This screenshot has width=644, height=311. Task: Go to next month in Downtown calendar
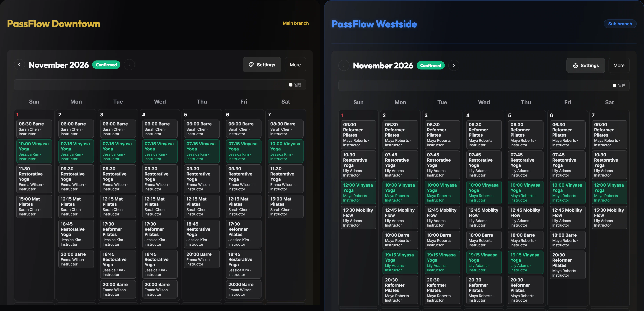coord(129,65)
